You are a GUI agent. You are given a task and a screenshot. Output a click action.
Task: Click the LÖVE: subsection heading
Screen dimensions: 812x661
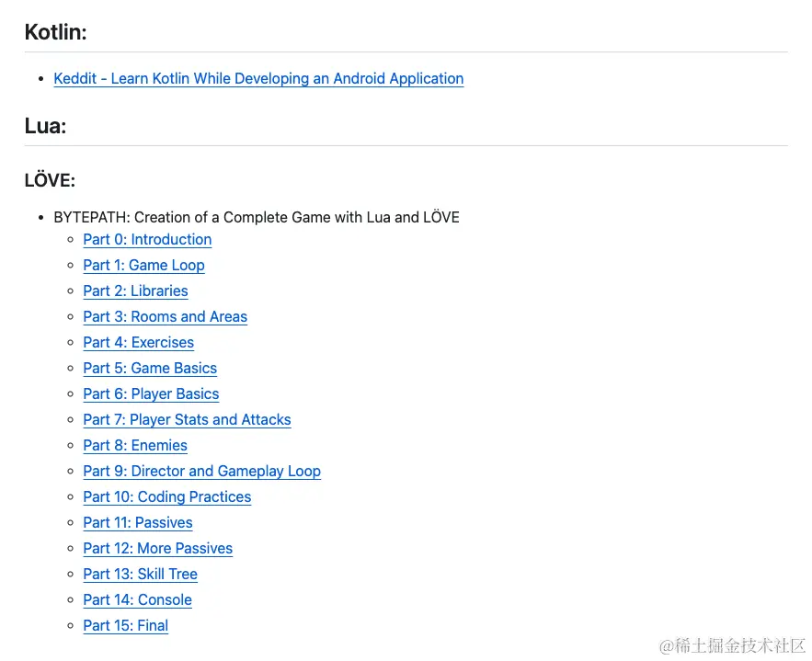point(50,180)
